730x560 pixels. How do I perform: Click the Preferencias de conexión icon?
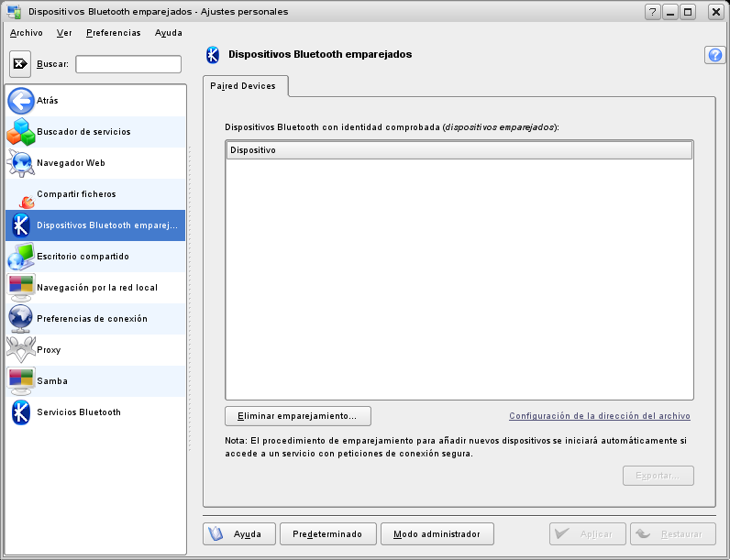tap(21, 319)
